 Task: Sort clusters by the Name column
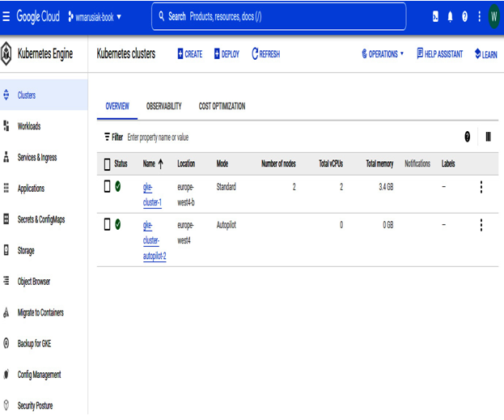153,163
